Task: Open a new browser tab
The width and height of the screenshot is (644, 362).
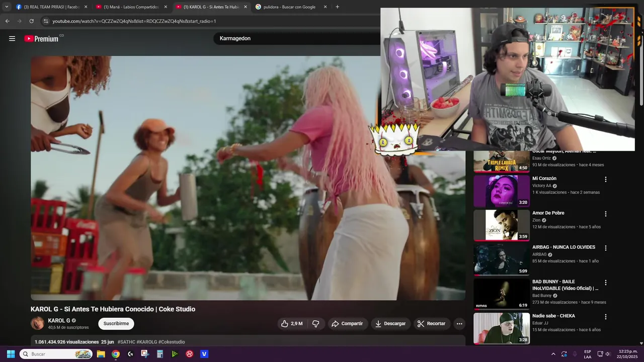Action: [337, 7]
